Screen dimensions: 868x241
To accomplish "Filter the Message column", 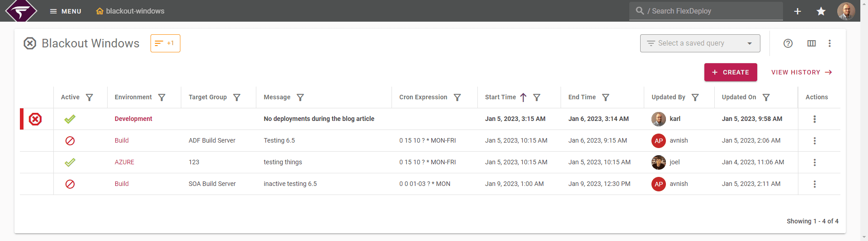I will point(300,97).
